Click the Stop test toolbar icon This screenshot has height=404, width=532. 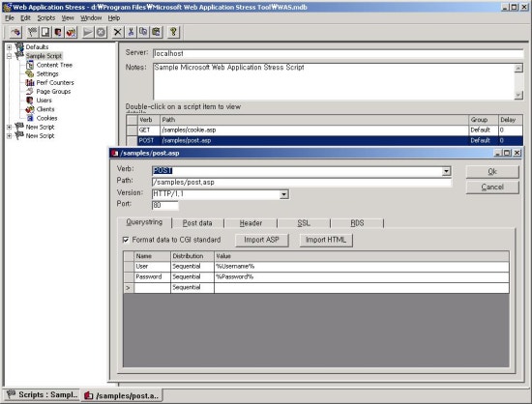click(x=101, y=32)
